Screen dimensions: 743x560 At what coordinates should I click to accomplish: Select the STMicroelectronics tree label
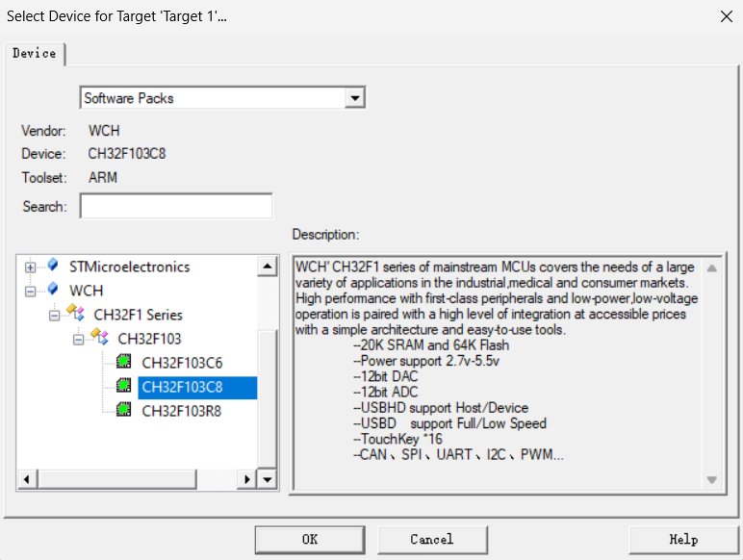(x=129, y=267)
